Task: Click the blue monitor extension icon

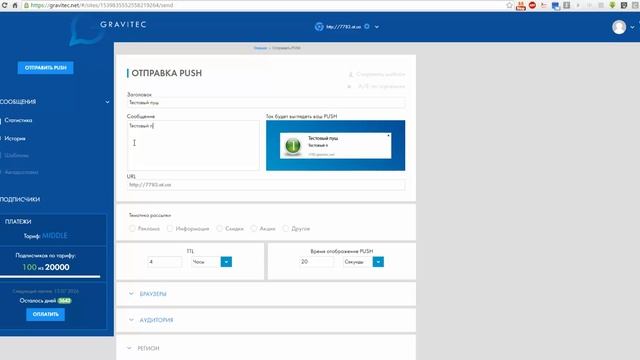Action: pyautogui.click(x=556, y=6)
